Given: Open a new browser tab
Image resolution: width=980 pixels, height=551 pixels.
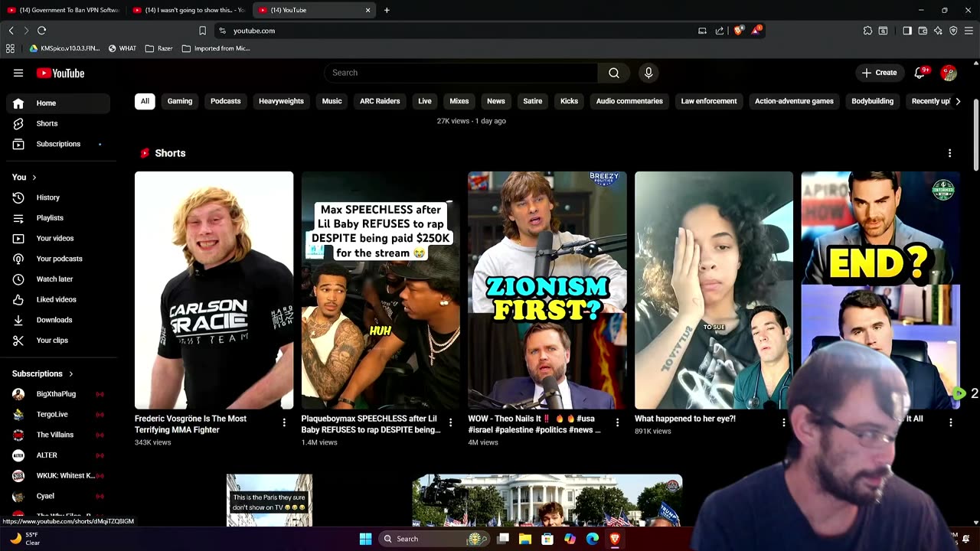Looking at the screenshot, I should [387, 10].
